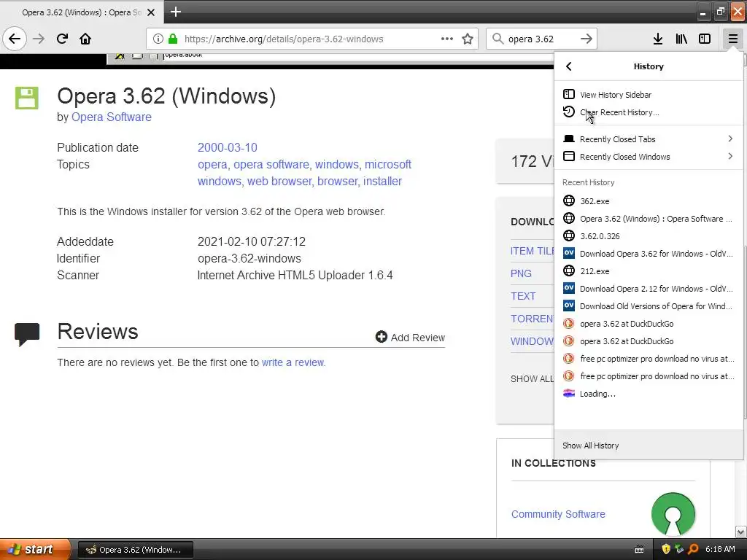Click the 6:18 AM system clock
Screen dimensions: 747x560
(x=720, y=549)
